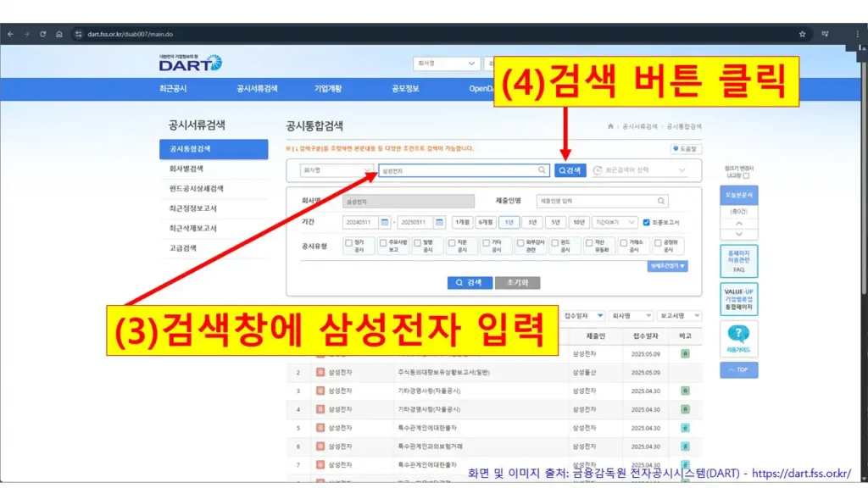Click the green 유 badge in row 3
868x488 pixels.
685,391
